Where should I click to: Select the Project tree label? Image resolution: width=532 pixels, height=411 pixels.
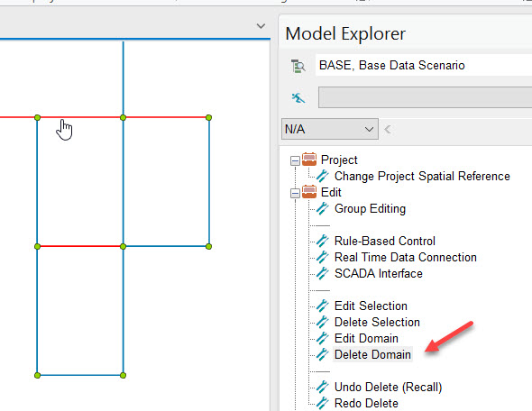[339, 160]
